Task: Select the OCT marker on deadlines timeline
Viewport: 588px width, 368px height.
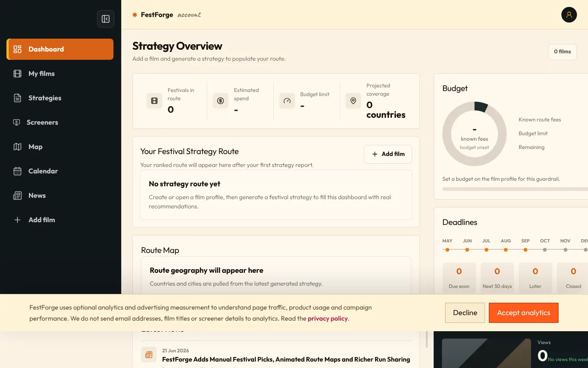Action: [545, 250]
